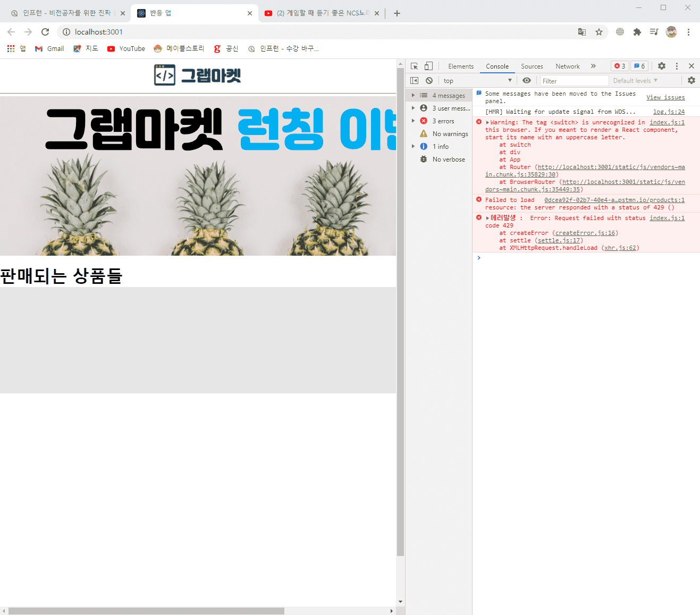Click the red errors count badge
Image resolution: width=700 pixels, height=615 pixels.
(620, 66)
